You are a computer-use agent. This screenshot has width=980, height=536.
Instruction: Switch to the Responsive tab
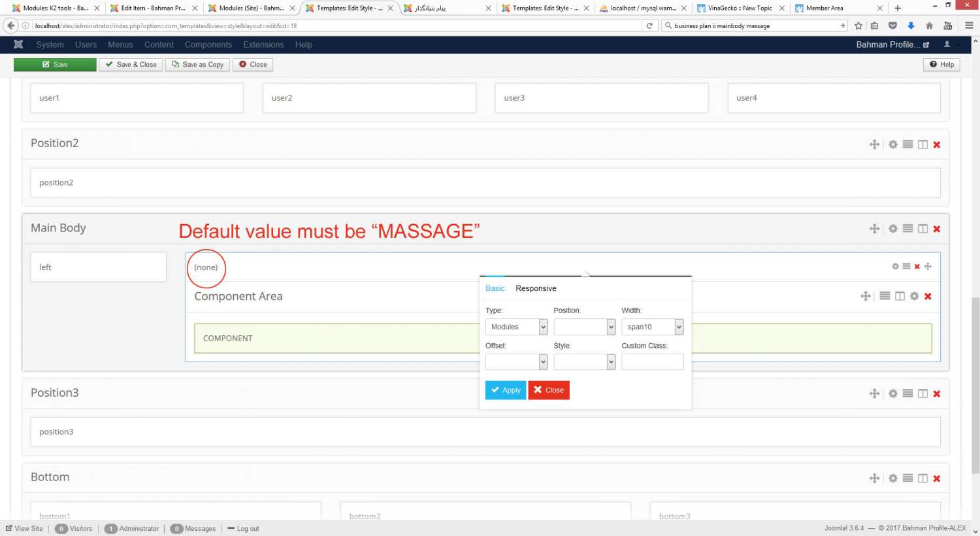coord(536,288)
